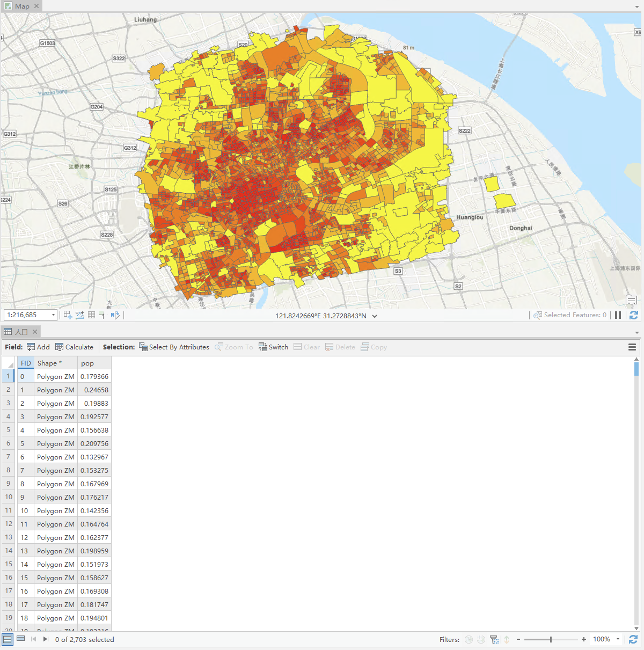Toggle the map grid icon

pyautogui.click(x=91, y=315)
